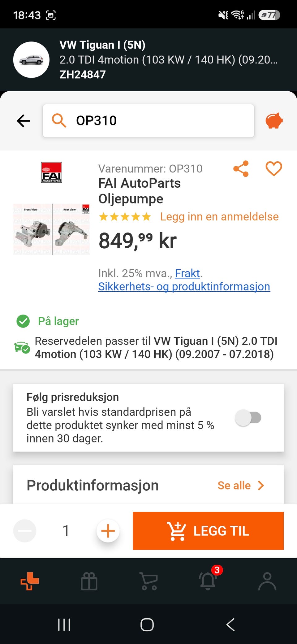Increase quantity with plus button
The image size is (297, 644).
(x=108, y=531)
